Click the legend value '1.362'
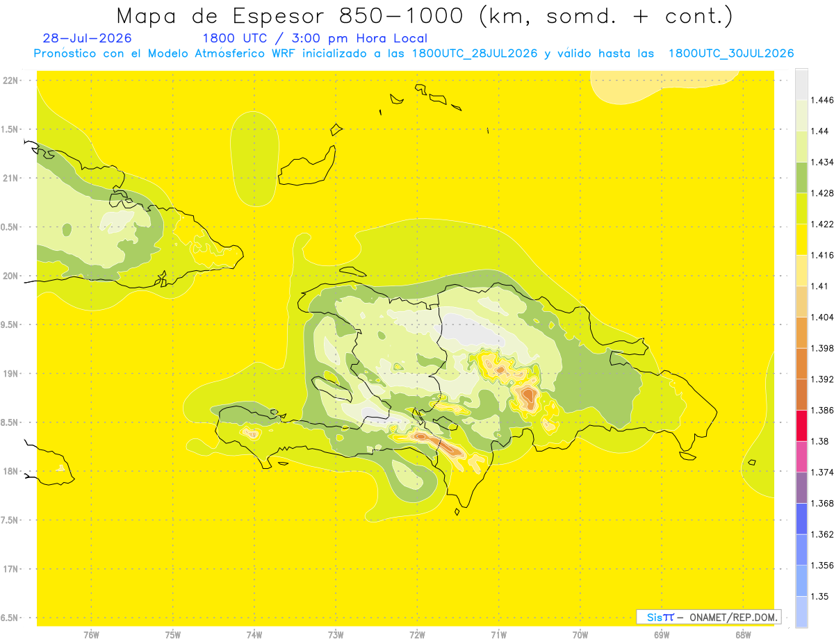 [823, 534]
